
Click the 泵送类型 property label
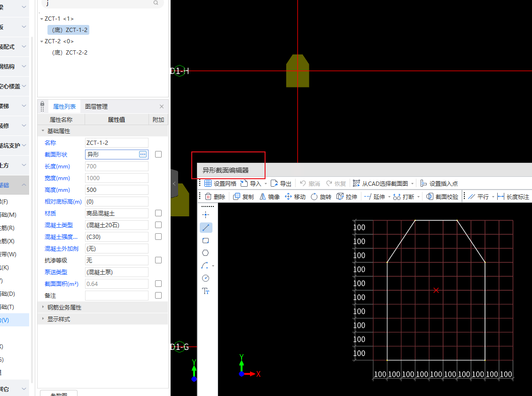point(56,272)
